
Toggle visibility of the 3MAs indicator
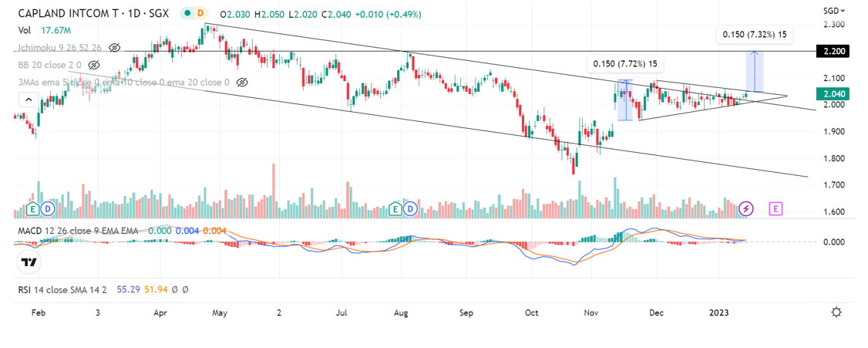(241, 82)
